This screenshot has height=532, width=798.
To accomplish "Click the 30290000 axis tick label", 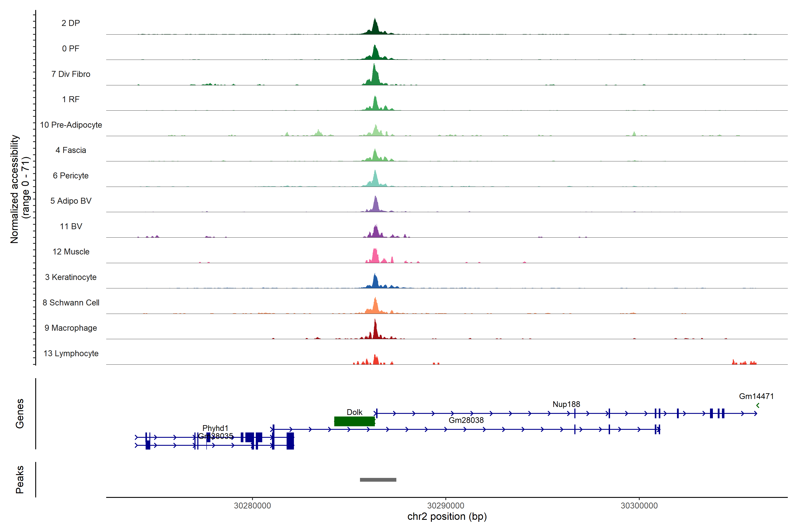I will [x=446, y=506].
